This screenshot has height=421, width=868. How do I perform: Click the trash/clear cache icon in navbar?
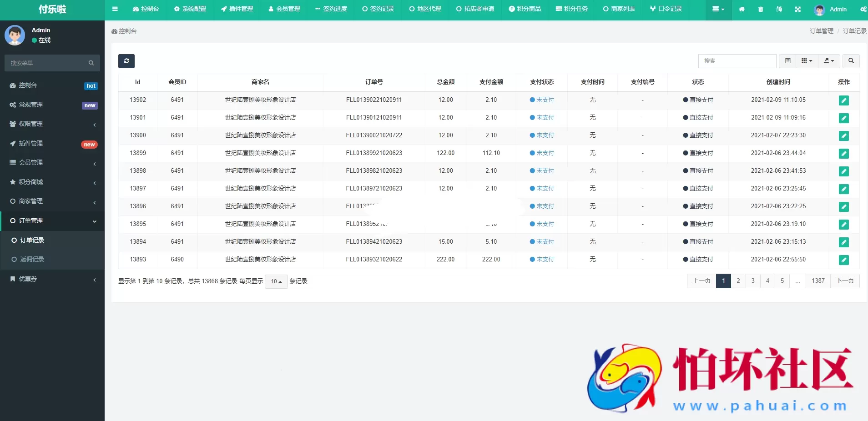pos(760,9)
